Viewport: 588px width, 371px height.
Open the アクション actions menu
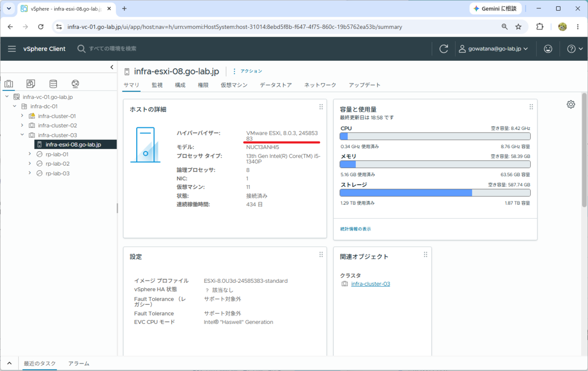tap(247, 71)
